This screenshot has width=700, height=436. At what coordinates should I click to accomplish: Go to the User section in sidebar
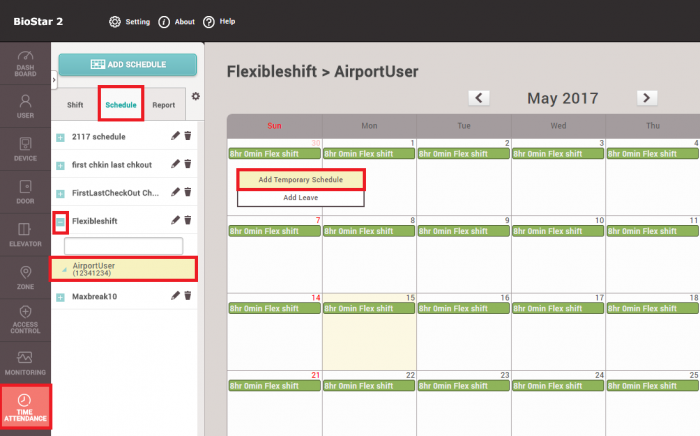click(x=25, y=108)
